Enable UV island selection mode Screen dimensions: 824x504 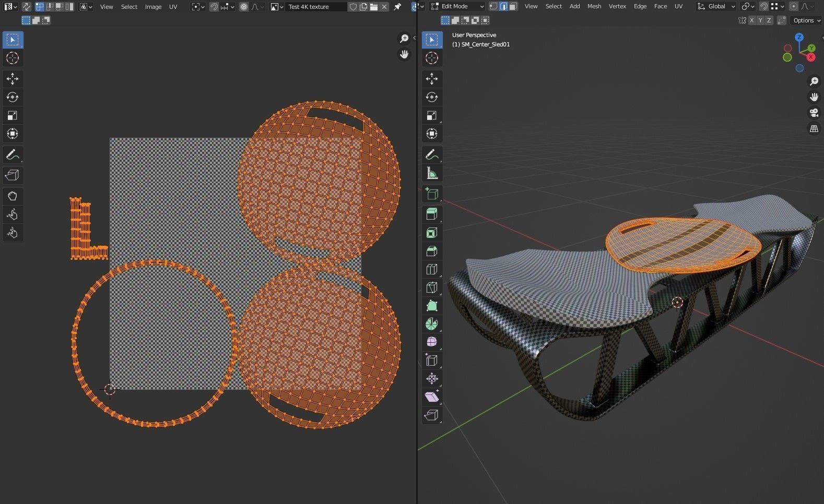coord(69,7)
